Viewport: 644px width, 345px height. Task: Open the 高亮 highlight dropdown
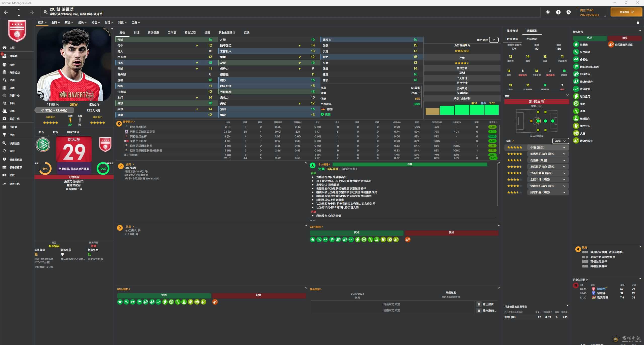[x=560, y=141]
